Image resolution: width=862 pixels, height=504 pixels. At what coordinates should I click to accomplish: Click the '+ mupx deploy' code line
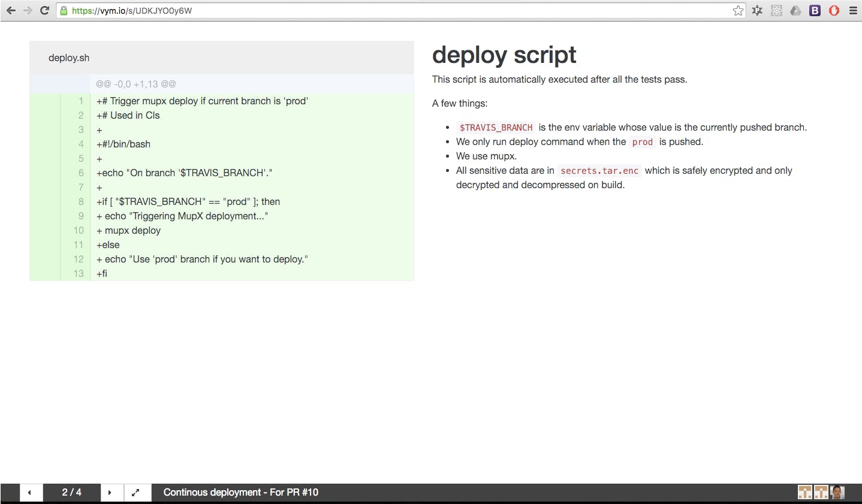129,230
